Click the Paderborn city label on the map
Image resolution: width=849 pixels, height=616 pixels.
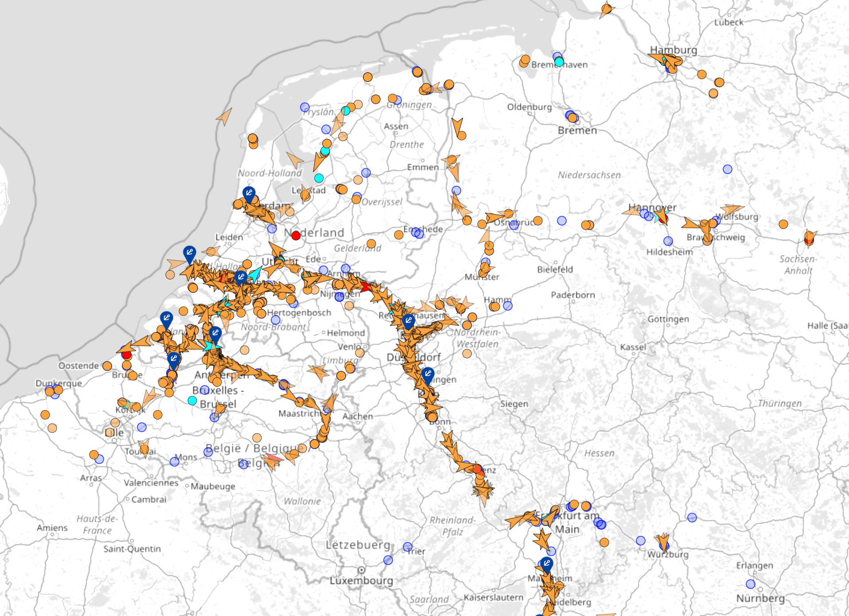coord(572,295)
